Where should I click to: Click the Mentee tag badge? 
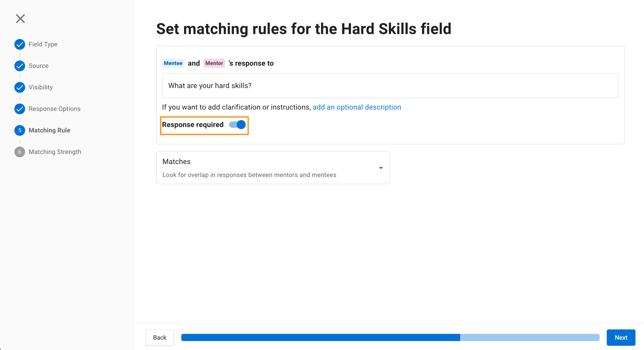click(x=173, y=63)
